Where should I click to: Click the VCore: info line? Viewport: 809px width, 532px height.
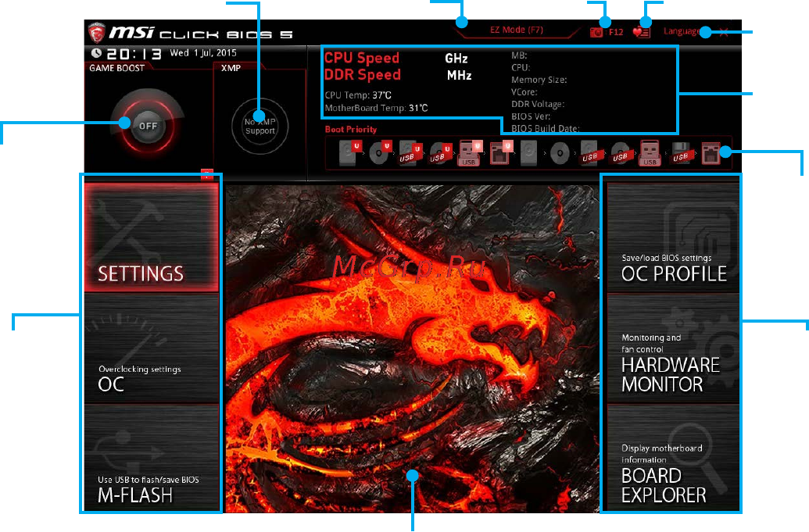524,92
